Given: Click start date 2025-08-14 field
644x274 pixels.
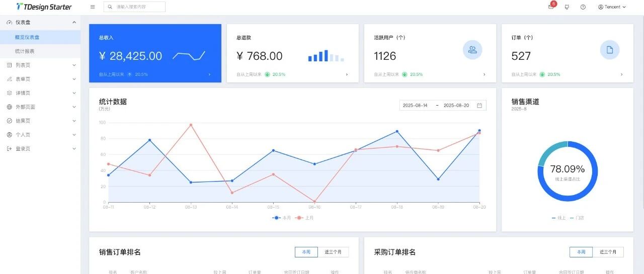Looking at the screenshot, I should click(x=415, y=106).
